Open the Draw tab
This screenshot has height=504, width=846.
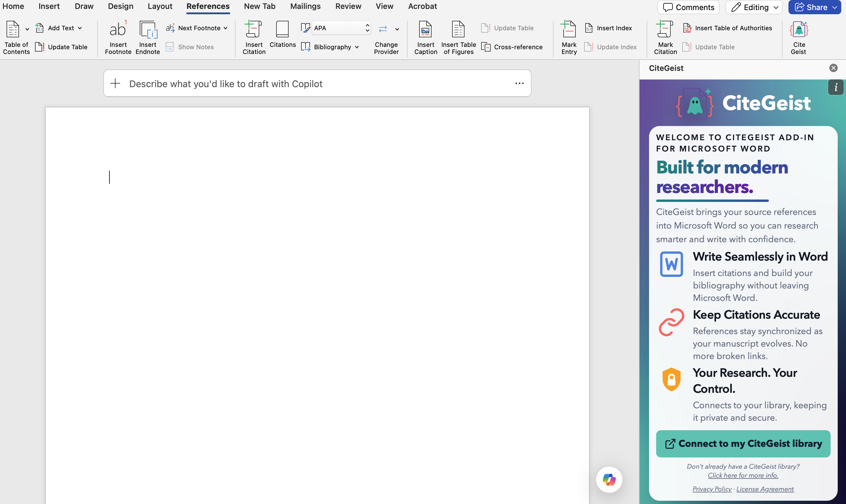pyautogui.click(x=84, y=6)
